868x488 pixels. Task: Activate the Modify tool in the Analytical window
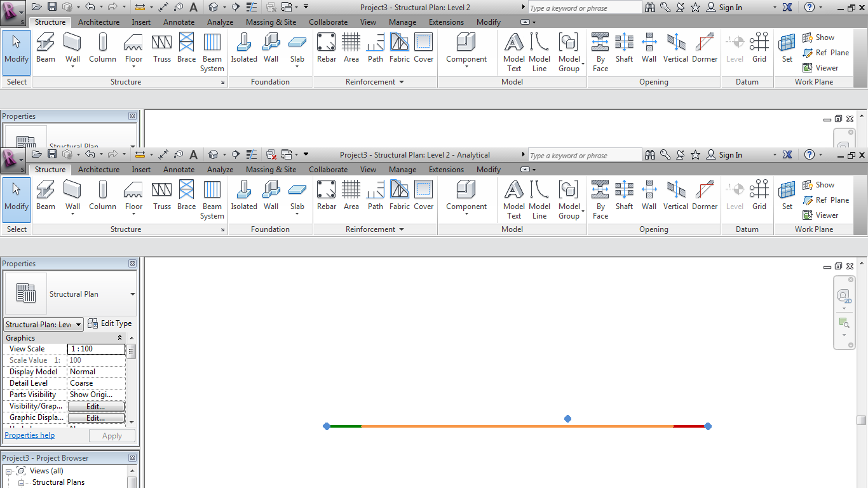(17, 200)
